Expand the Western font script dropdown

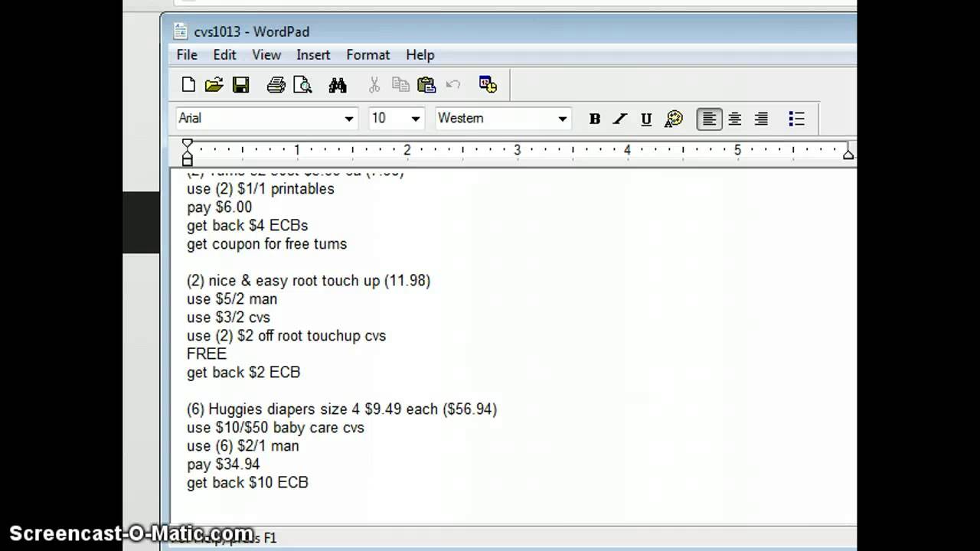pyautogui.click(x=562, y=119)
